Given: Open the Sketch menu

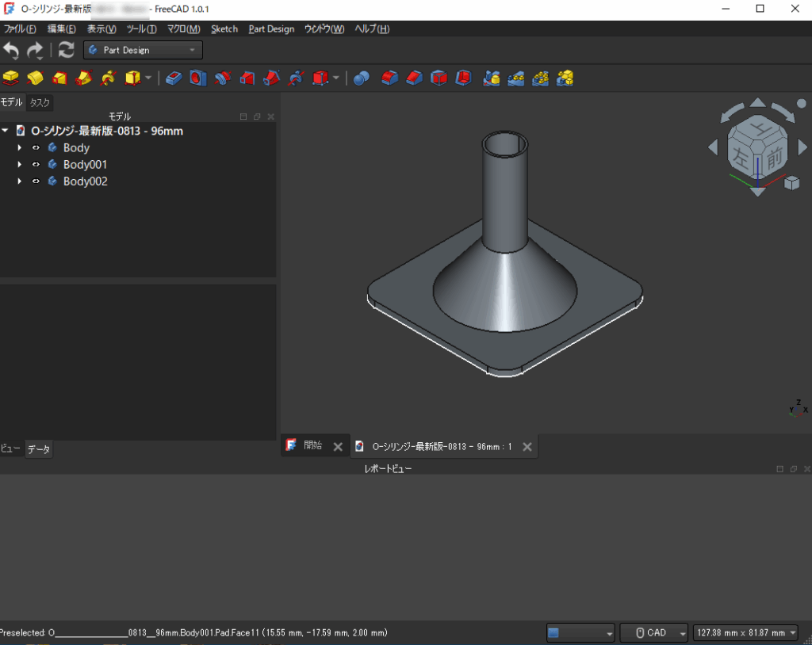Looking at the screenshot, I should tap(224, 29).
